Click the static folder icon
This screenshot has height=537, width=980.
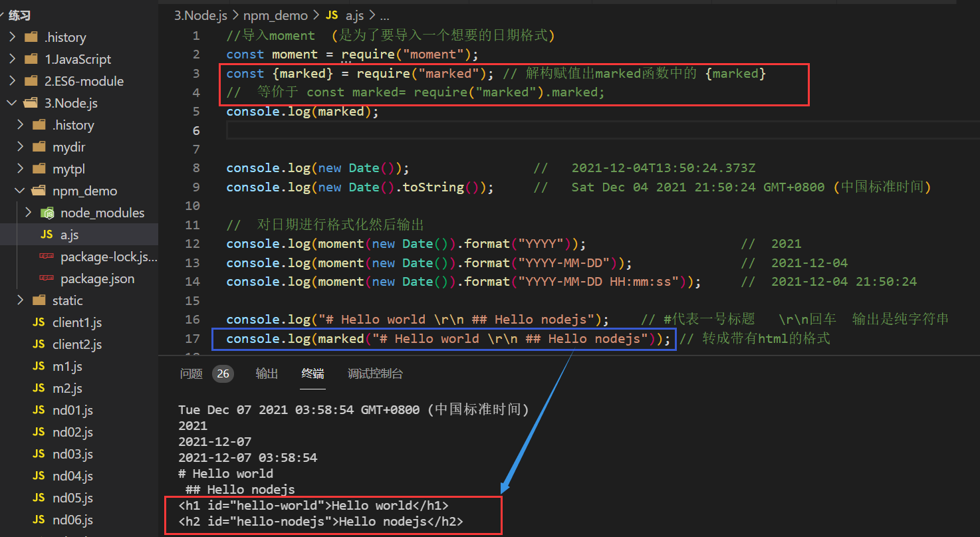39,300
